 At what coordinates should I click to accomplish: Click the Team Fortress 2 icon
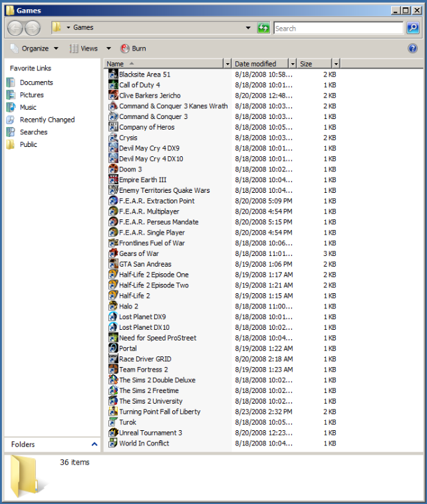(113, 370)
